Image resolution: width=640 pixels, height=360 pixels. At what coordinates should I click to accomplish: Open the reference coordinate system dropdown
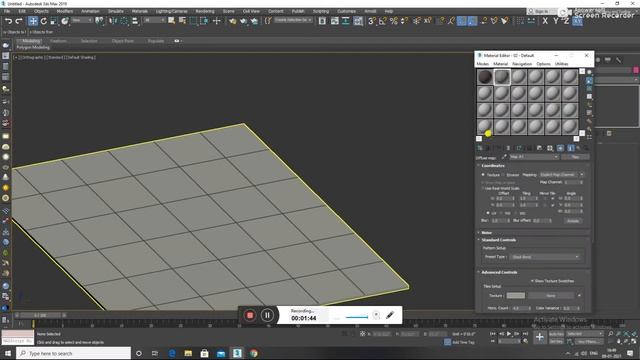coord(82,20)
